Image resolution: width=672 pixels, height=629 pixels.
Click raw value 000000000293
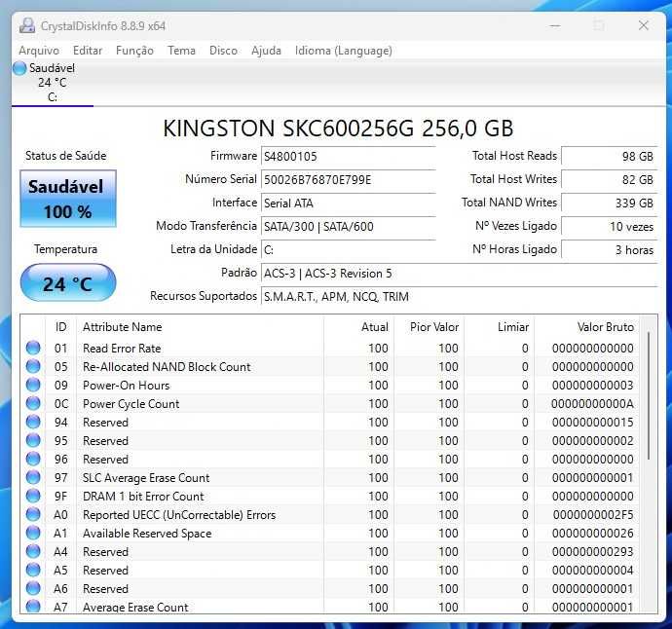(x=593, y=551)
